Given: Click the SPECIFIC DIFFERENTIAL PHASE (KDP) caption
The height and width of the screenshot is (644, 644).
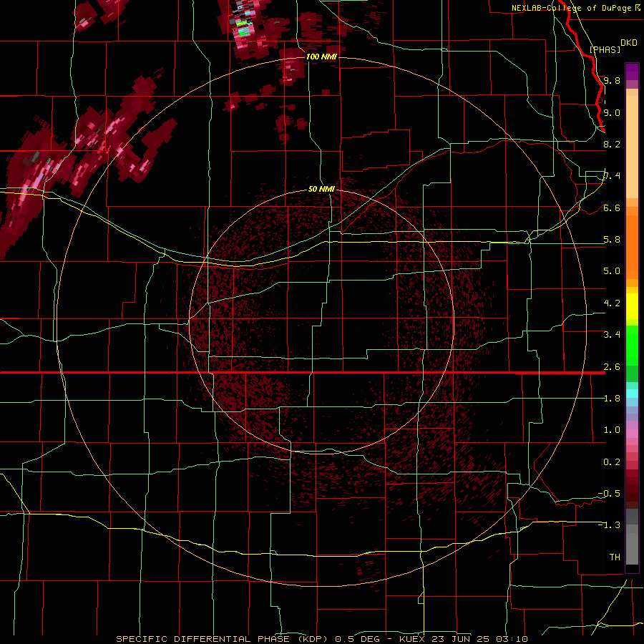Looking at the screenshot, I should [223, 639].
